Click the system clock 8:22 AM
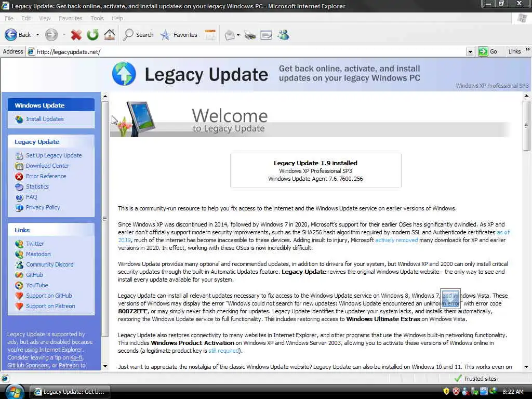The width and height of the screenshot is (532, 399). pyautogui.click(x=513, y=392)
